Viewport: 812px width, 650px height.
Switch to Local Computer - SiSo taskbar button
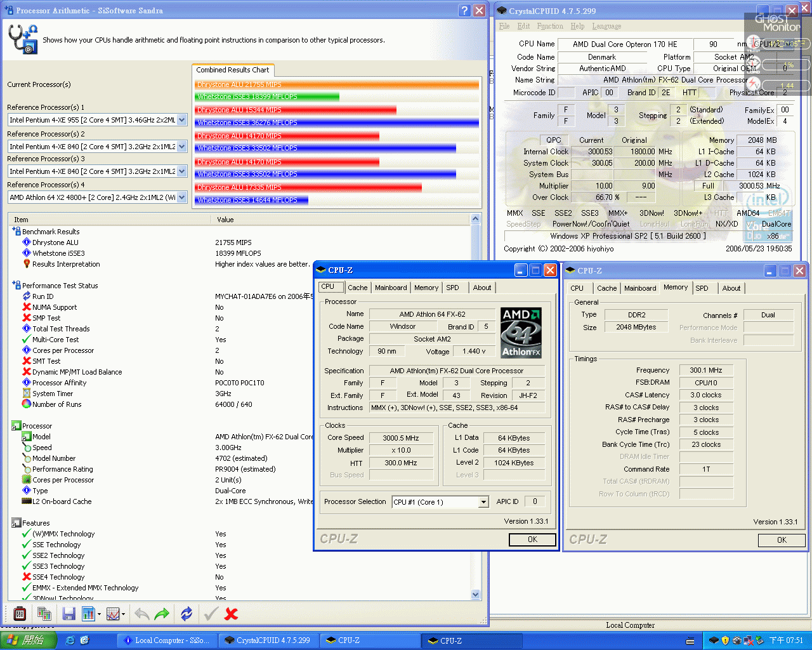click(x=166, y=640)
